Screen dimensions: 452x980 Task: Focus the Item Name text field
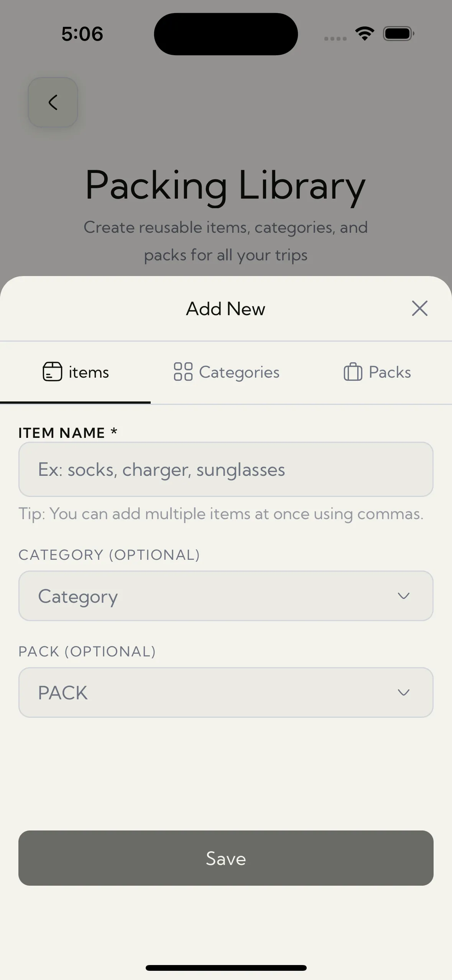click(226, 469)
